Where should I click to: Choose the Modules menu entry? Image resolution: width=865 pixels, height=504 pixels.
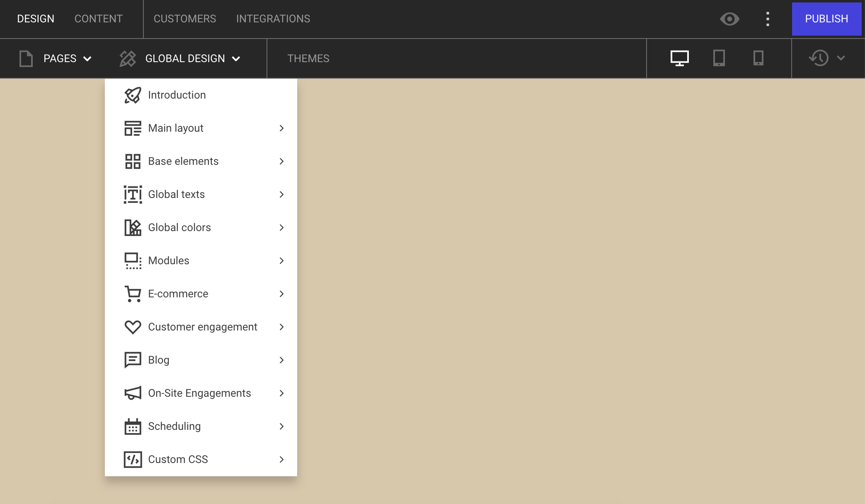[201, 261]
